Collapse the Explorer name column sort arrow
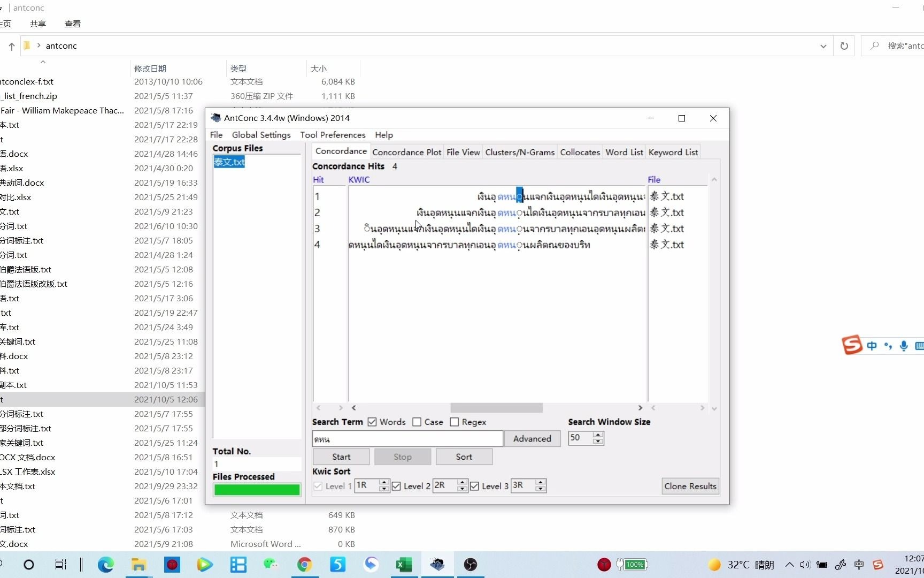This screenshot has width=924, height=578. tap(43, 62)
